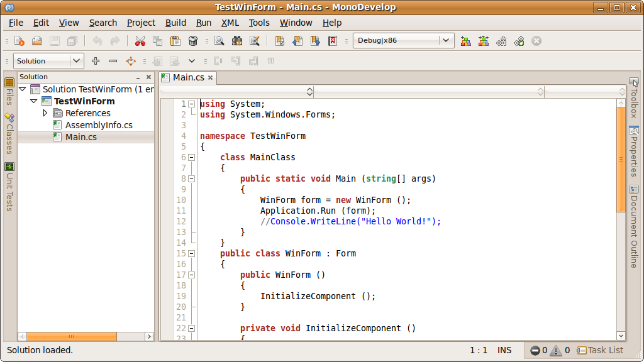Fold the WinForm constructor at line 17
This screenshot has width=644, height=362.
pos(191,275)
